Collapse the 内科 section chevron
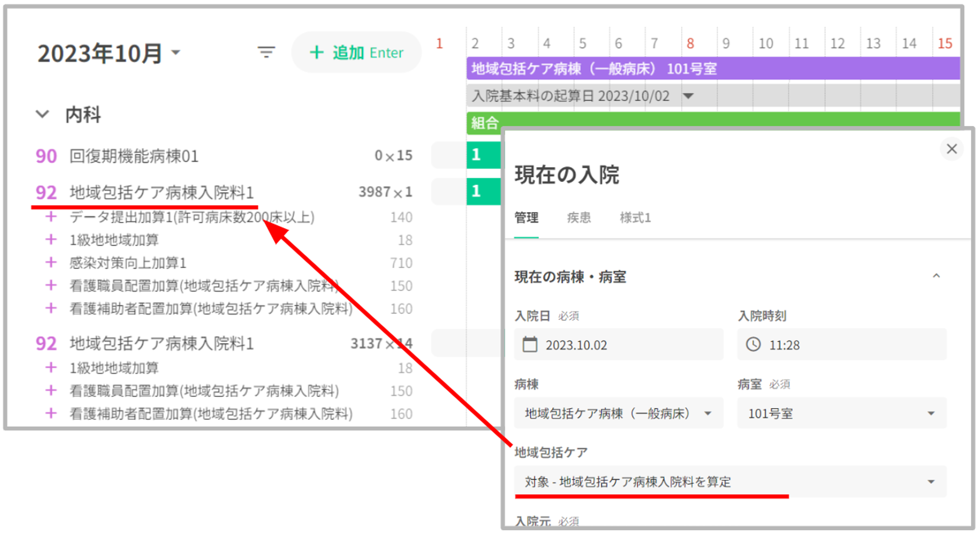 (43, 115)
